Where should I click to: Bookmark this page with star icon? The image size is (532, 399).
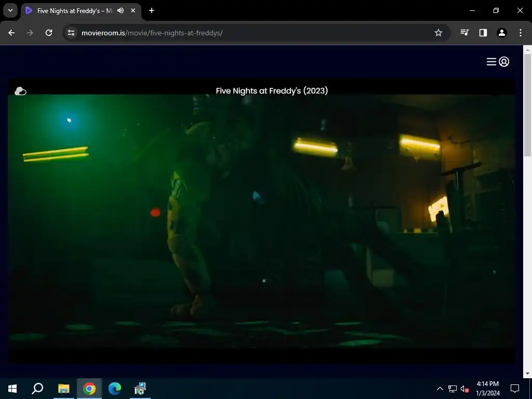click(438, 33)
